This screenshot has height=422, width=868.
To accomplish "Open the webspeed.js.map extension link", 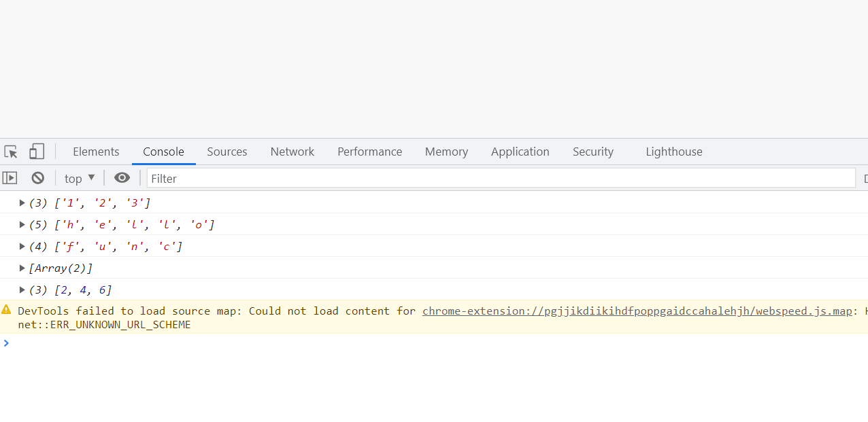I will tap(637, 311).
